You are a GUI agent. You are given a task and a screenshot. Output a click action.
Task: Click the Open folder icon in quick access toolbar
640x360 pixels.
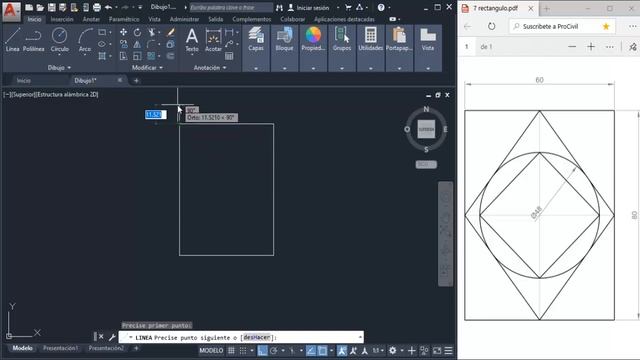pyautogui.click(x=40, y=7)
